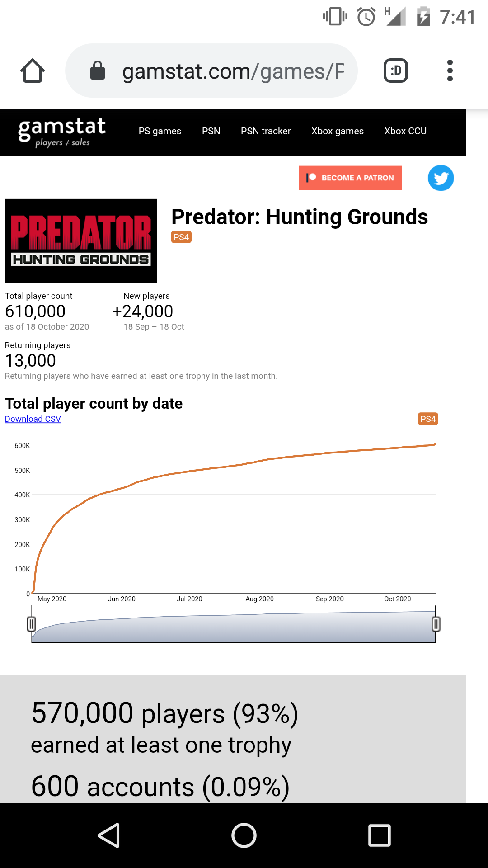
Task: Open the Xbox CCU page
Action: pyautogui.click(x=405, y=131)
